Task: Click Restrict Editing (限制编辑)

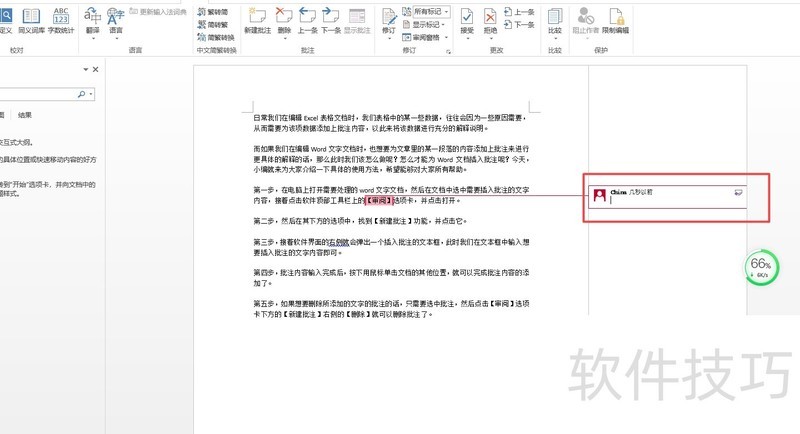Action: tap(615, 20)
